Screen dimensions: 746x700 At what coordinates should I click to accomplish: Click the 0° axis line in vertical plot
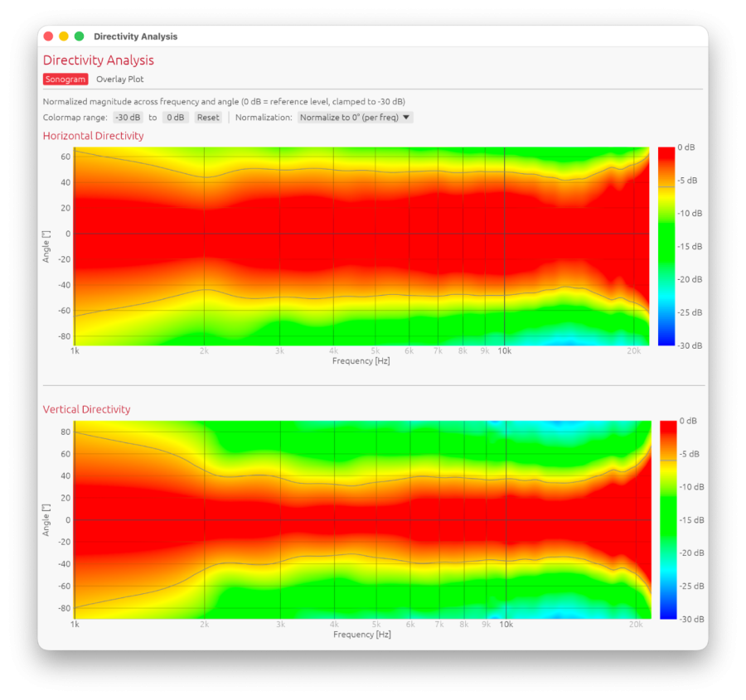[362, 519]
